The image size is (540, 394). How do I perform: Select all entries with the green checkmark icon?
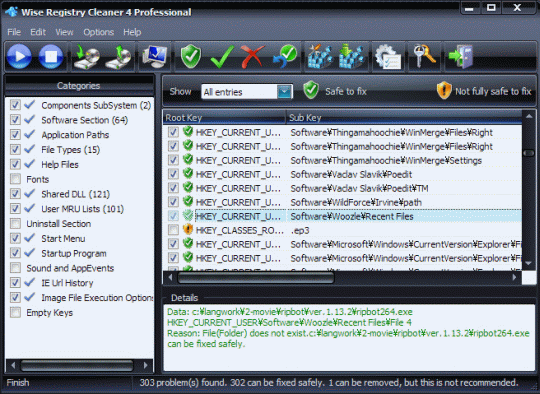point(222,56)
